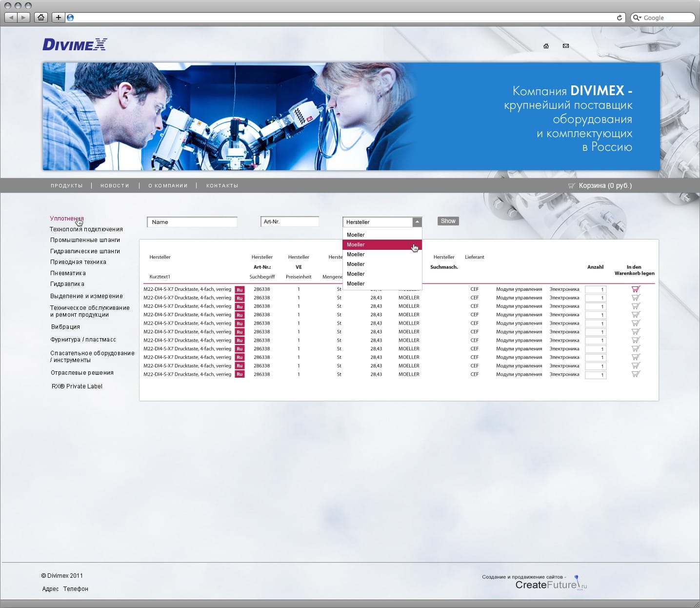
Task: Open the Hersteller dropdown arrow
Action: click(417, 222)
